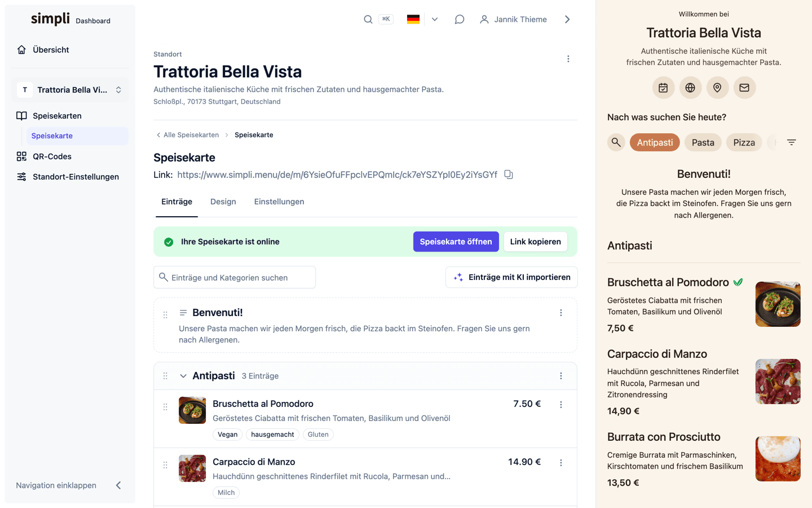
Task: Click the German flag language icon
Action: click(413, 19)
